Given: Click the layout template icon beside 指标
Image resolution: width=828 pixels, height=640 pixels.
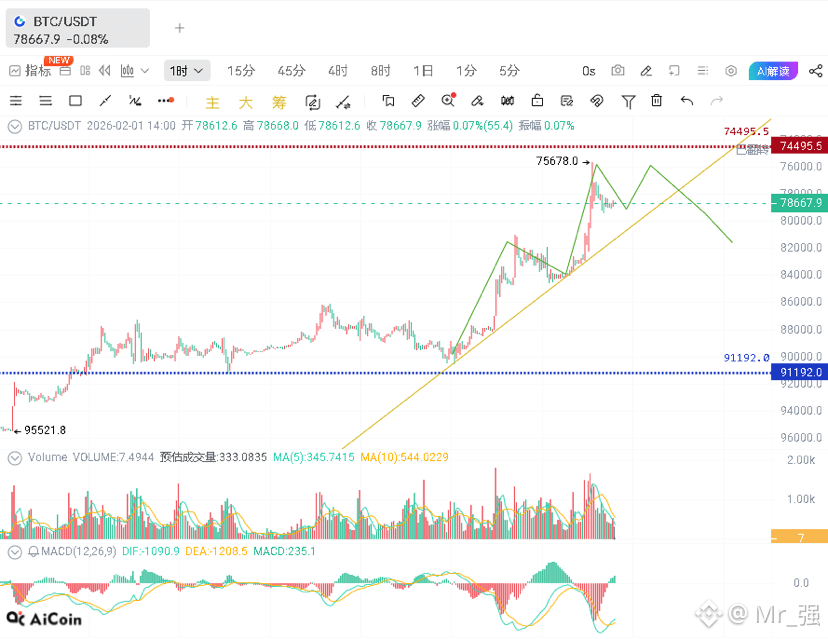Looking at the screenshot, I should click(65, 71).
